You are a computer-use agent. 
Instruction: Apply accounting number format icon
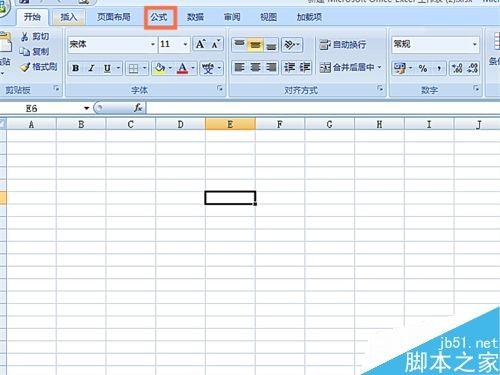point(399,68)
